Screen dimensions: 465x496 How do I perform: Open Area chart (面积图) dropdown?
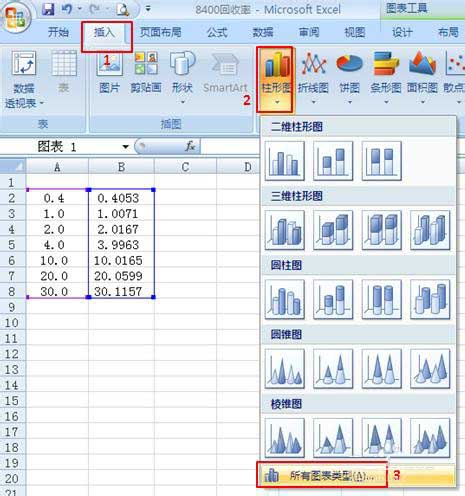point(422,78)
